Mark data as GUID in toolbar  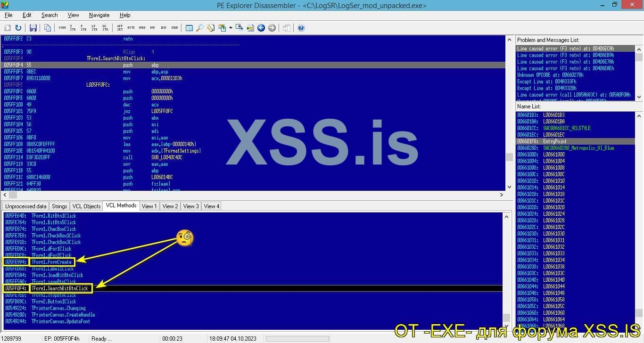[174, 28]
